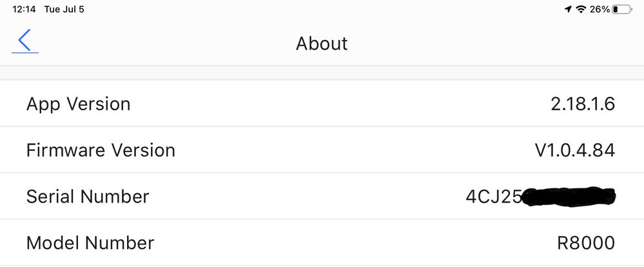Click the battery icon in status bar
This screenshot has height=267, width=644.
tap(622, 10)
